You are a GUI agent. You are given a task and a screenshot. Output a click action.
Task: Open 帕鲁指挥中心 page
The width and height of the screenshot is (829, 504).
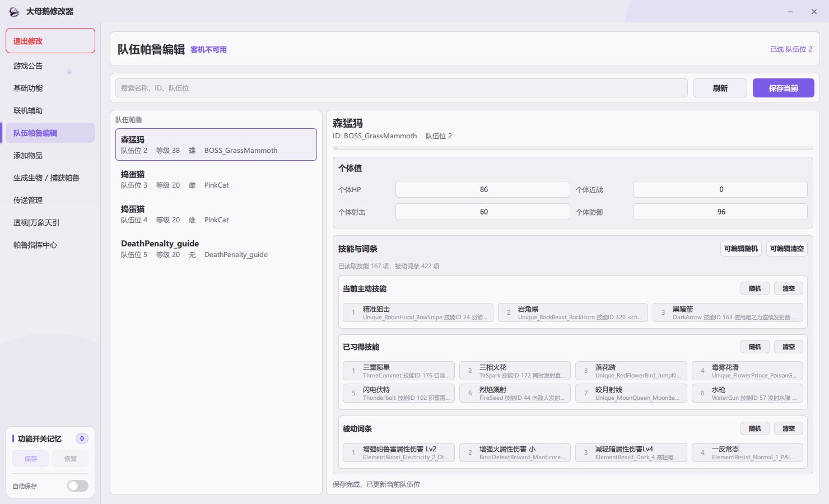pos(50,245)
